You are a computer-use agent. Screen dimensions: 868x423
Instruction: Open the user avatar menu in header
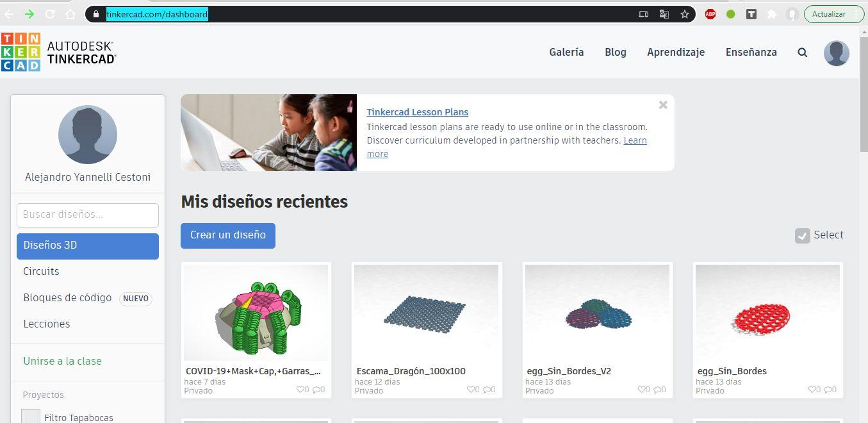click(836, 53)
